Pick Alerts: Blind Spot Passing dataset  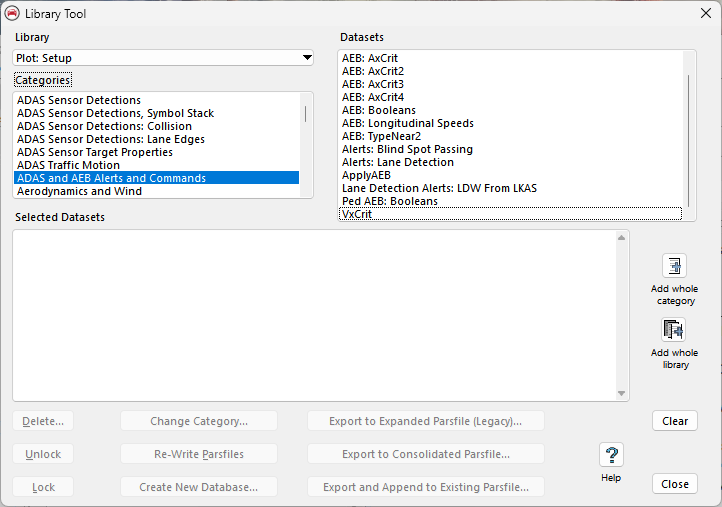point(407,149)
